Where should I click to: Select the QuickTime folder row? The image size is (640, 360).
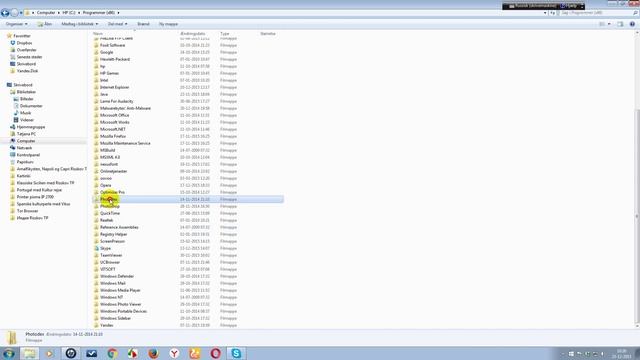point(188,213)
